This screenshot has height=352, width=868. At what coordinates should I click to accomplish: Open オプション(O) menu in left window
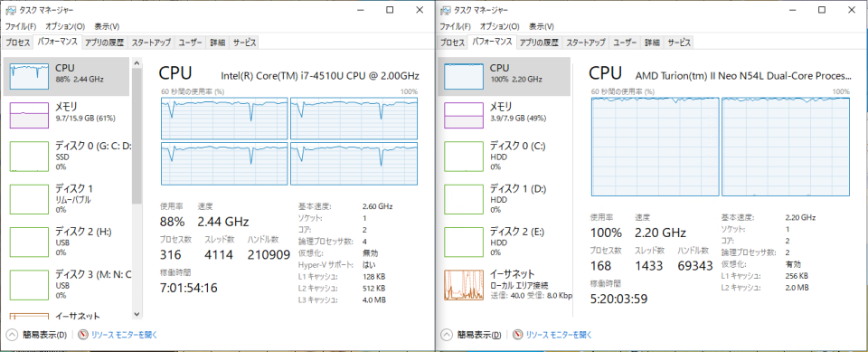[65, 26]
